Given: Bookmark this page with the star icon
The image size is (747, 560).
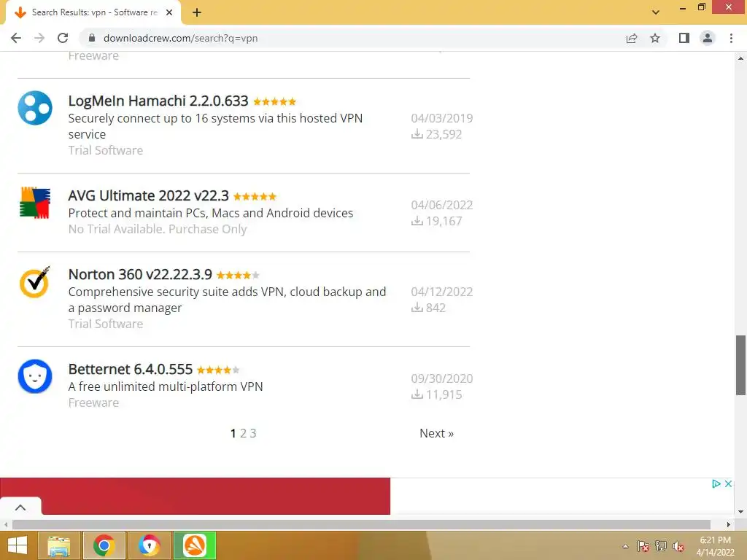Looking at the screenshot, I should click(655, 38).
